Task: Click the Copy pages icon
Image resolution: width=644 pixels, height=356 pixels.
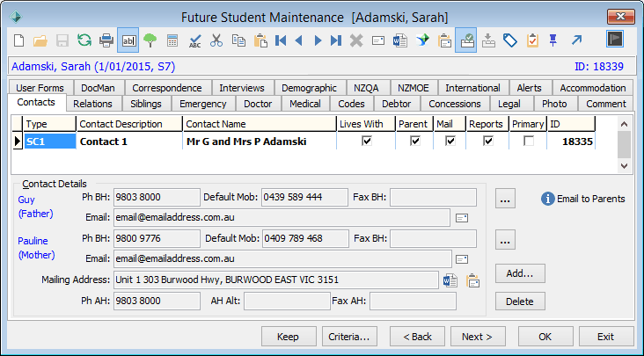Action: click(x=238, y=40)
